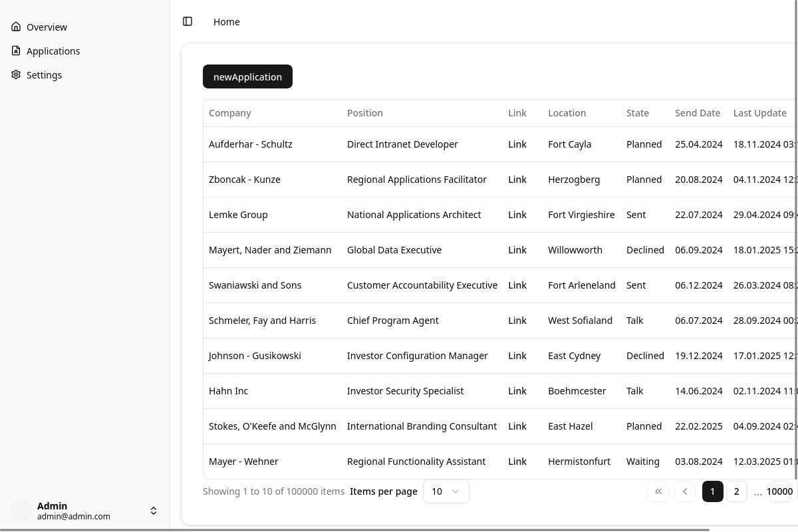Open Settings in the sidebar
Screen dimensions: 798x532
pyautogui.click(x=44, y=74)
